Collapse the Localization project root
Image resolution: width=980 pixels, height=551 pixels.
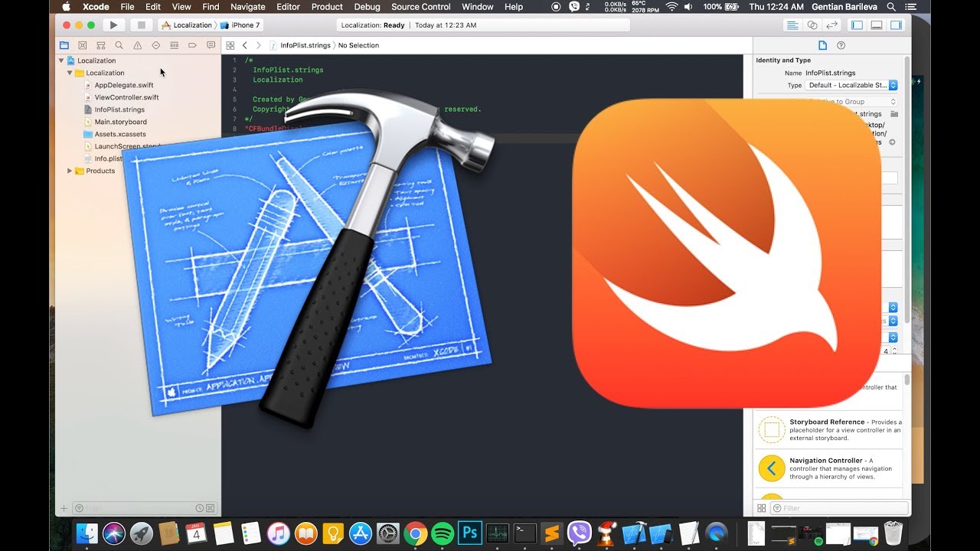pyautogui.click(x=61, y=60)
